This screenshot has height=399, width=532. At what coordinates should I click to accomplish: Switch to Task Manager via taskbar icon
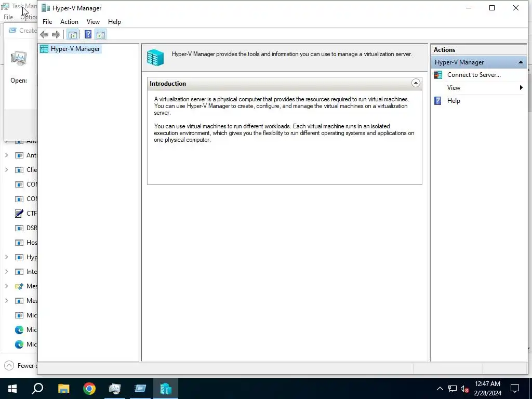tap(115, 389)
